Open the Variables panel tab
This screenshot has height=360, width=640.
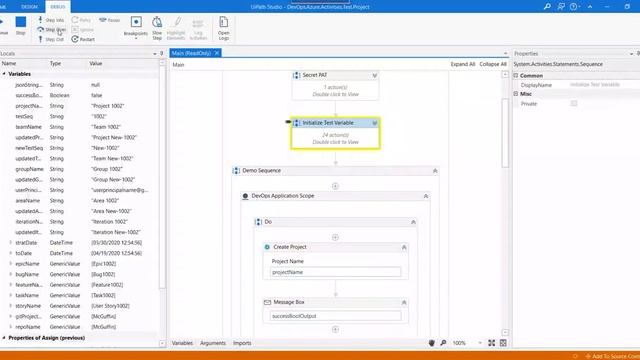[182, 343]
